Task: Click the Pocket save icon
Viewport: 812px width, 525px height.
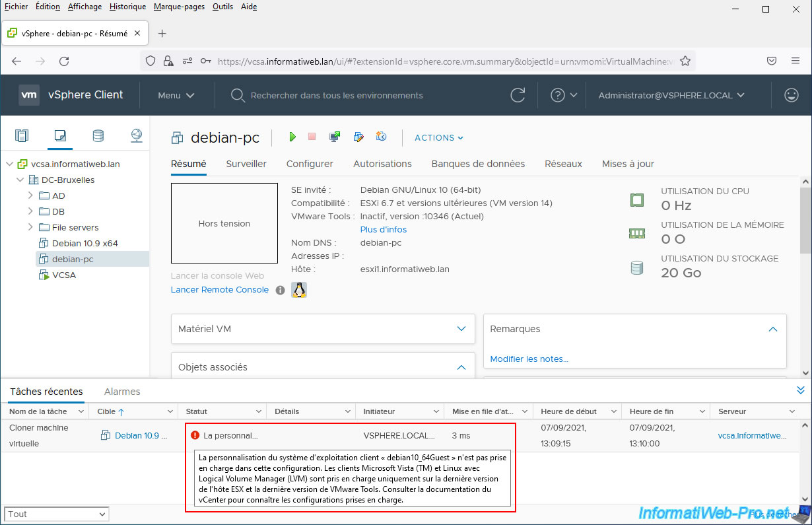Action: 771,61
